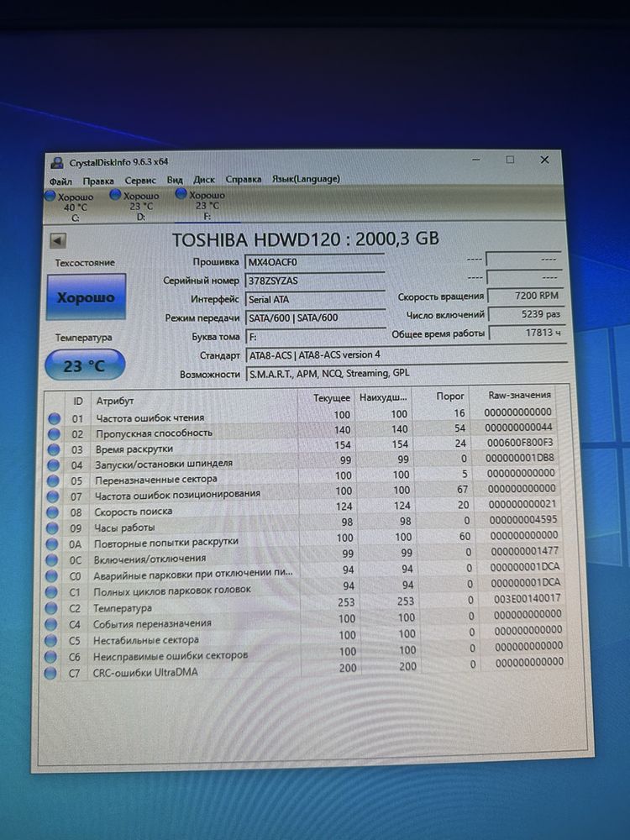Select drive C: at 40 °C
630x840 pixels.
75,207
